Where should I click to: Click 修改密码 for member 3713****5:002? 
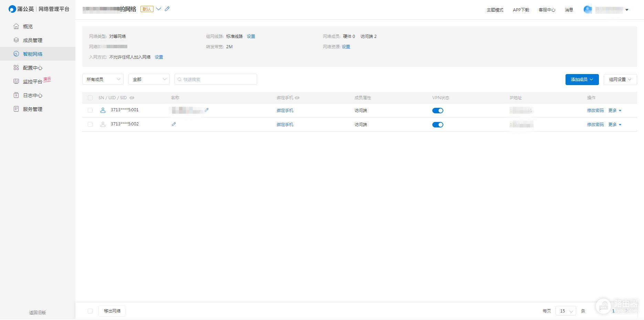tap(595, 125)
